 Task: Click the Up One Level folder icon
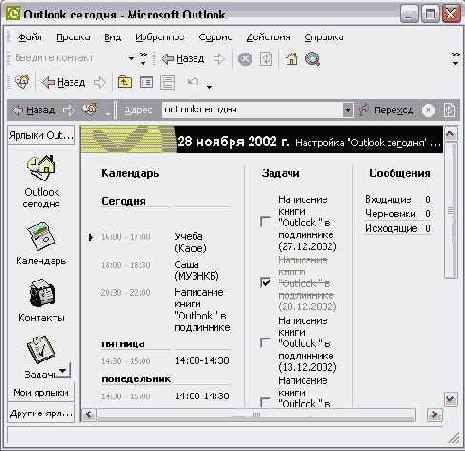coord(125,82)
